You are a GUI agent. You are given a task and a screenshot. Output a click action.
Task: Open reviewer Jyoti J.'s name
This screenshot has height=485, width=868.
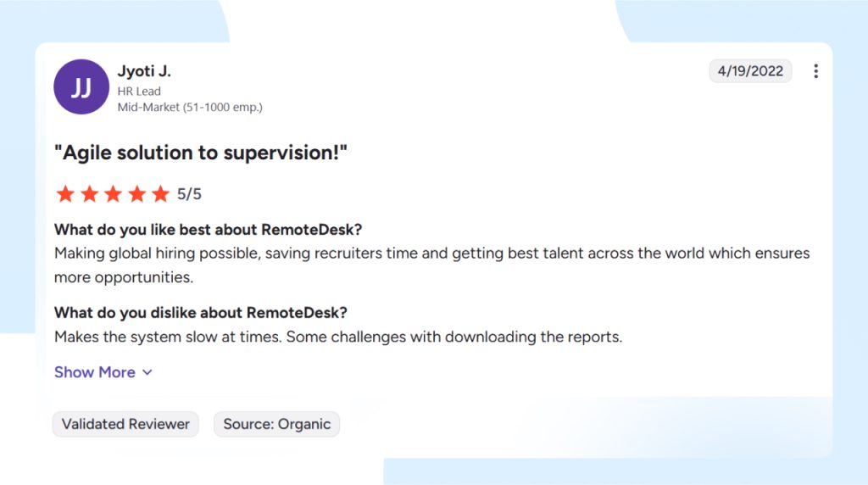144,71
